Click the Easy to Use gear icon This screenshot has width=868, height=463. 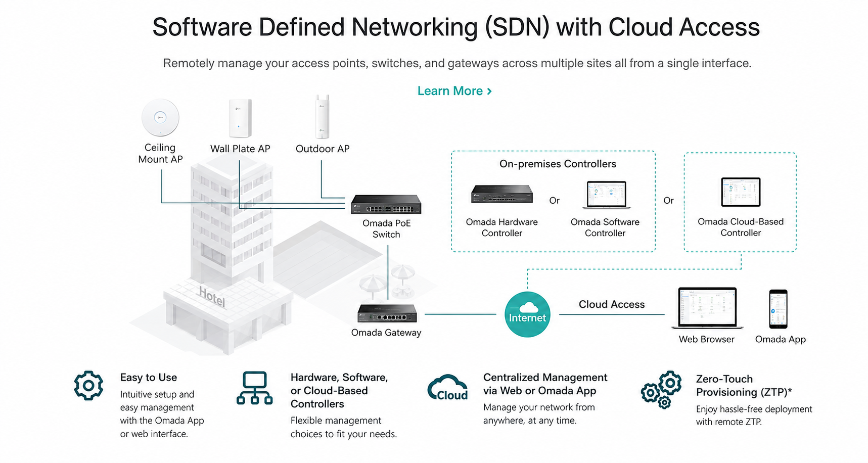[x=88, y=386]
